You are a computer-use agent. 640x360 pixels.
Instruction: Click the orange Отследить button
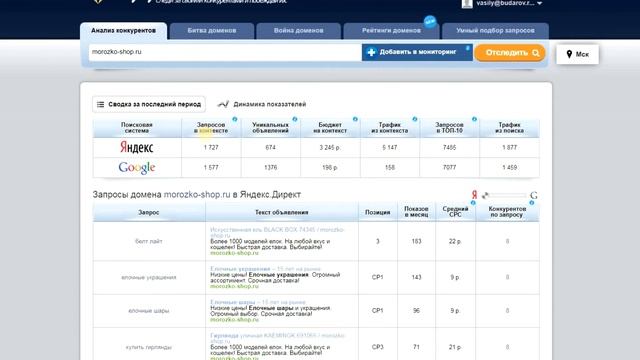coord(510,53)
